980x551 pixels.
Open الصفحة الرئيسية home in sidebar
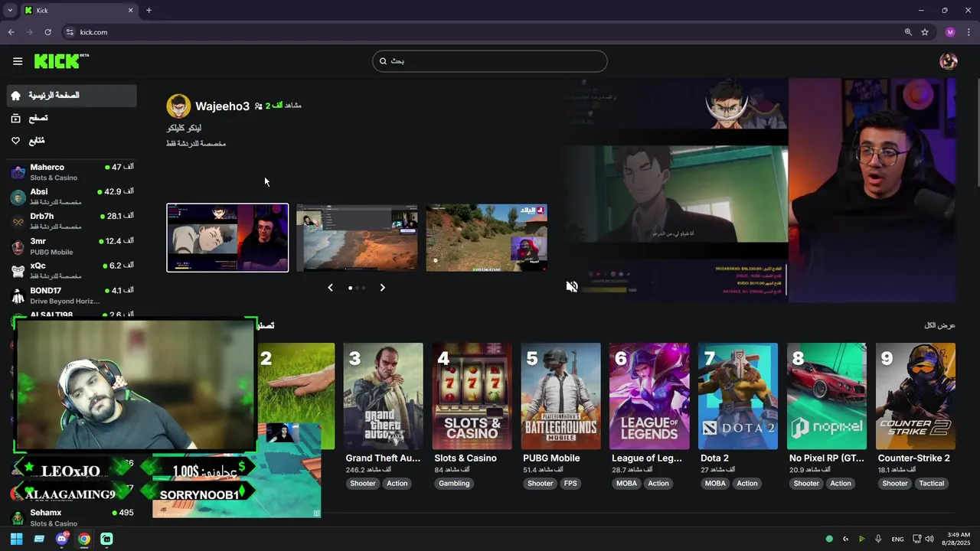[x=72, y=96]
